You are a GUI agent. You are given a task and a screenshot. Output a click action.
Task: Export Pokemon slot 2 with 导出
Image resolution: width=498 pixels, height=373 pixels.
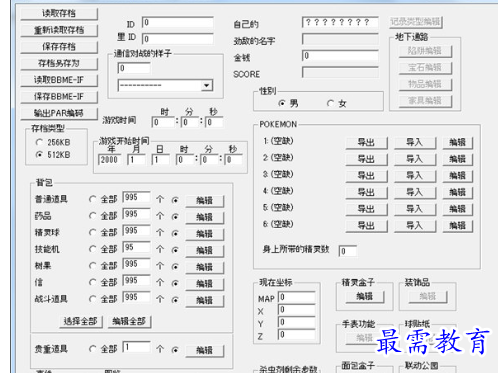pos(366,159)
